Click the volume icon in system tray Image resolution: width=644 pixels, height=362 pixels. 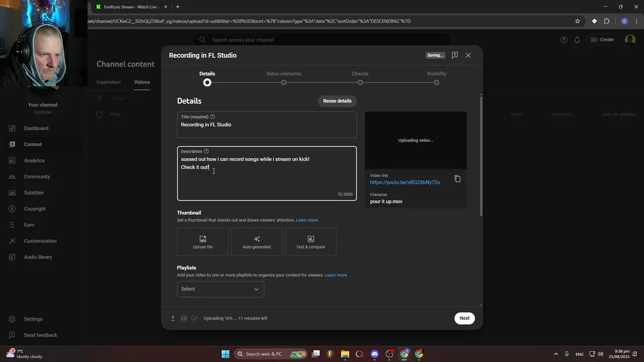coord(600,354)
